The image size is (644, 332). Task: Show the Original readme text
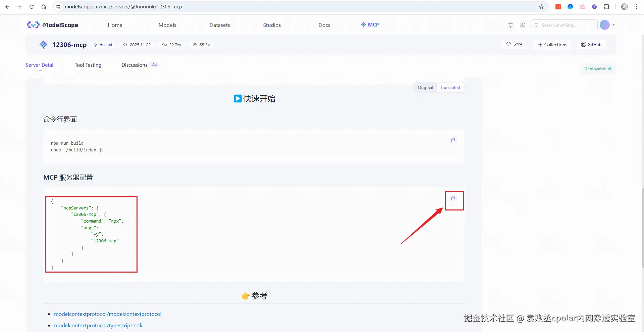tap(425, 88)
